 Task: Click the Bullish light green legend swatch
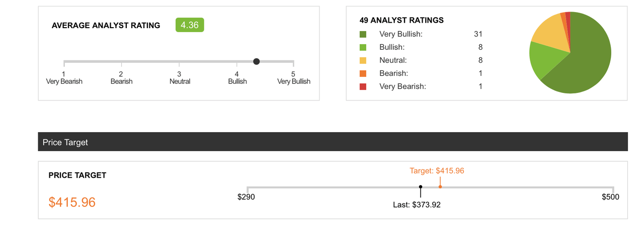(363, 47)
